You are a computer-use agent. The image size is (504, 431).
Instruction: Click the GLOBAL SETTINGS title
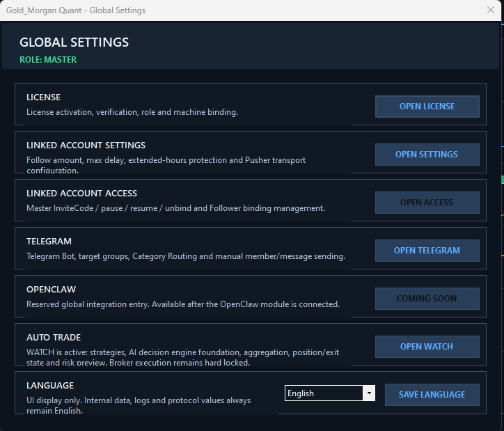[74, 42]
